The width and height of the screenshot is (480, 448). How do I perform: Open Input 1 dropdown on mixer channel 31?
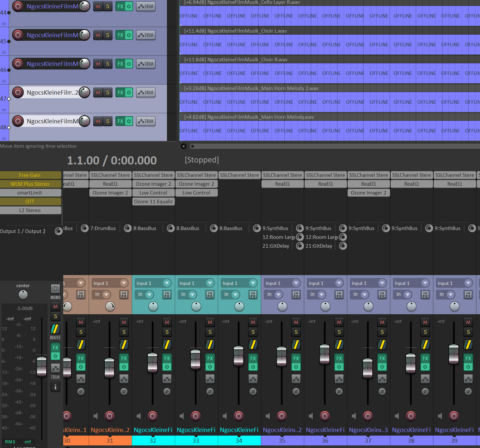(x=110, y=283)
